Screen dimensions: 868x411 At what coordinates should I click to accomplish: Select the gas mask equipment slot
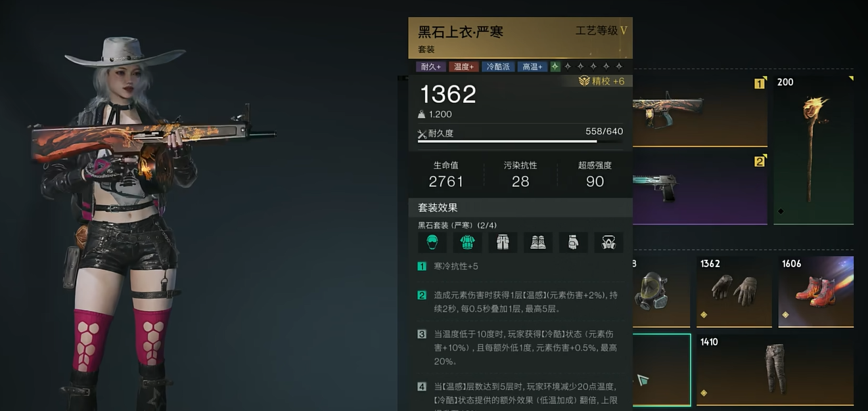[x=662, y=292]
